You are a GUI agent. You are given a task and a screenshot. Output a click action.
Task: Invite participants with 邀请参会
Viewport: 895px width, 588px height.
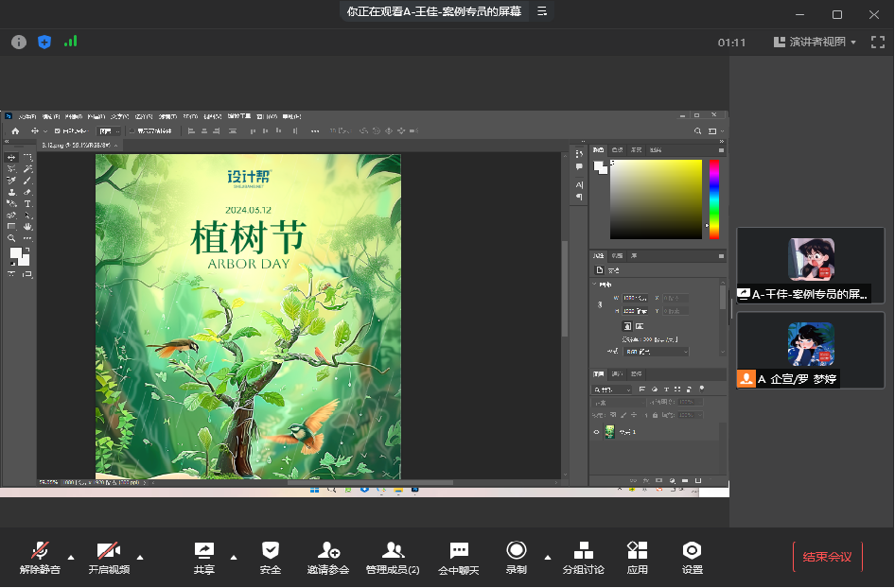click(x=327, y=557)
